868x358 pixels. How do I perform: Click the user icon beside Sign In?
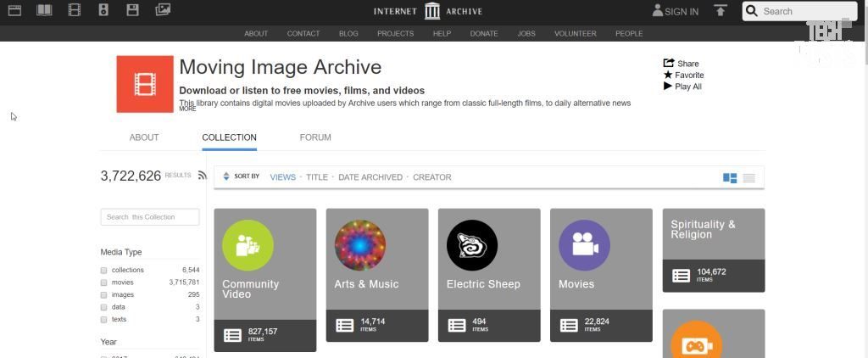point(658,10)
